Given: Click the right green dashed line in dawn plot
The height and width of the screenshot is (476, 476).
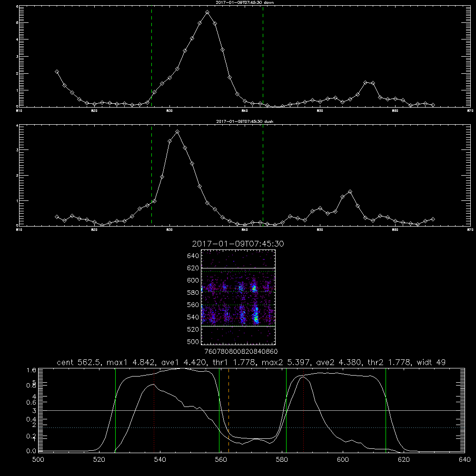Looking at the screenshot, I should point(263,57).
